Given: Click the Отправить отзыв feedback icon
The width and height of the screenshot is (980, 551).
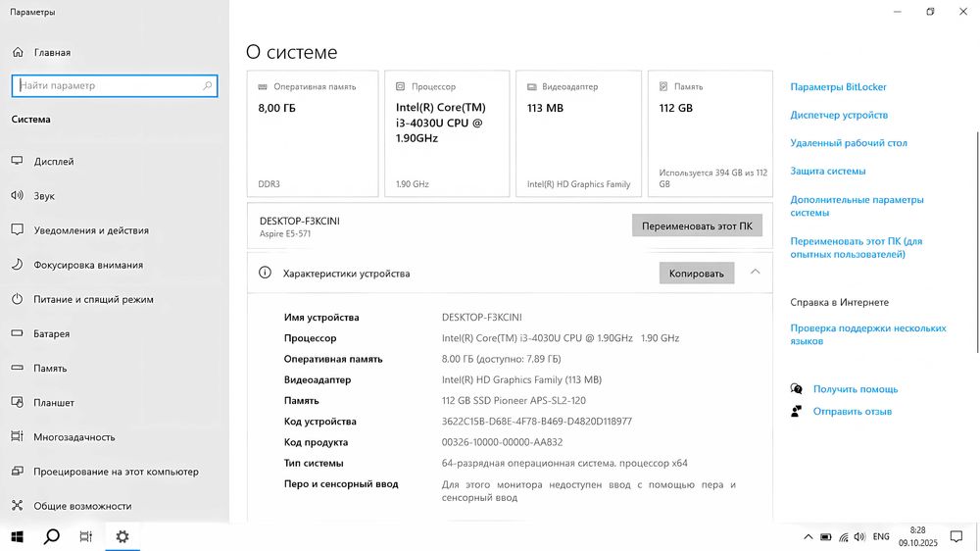Looking at the screenshot, I should 797,412.
